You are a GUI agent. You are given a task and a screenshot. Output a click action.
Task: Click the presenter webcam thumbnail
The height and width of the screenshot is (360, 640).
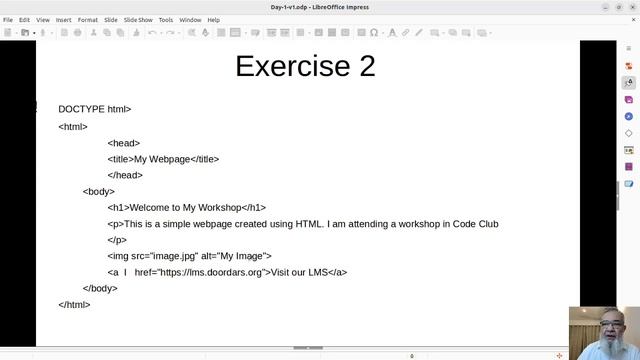click(x=604, y=333)
